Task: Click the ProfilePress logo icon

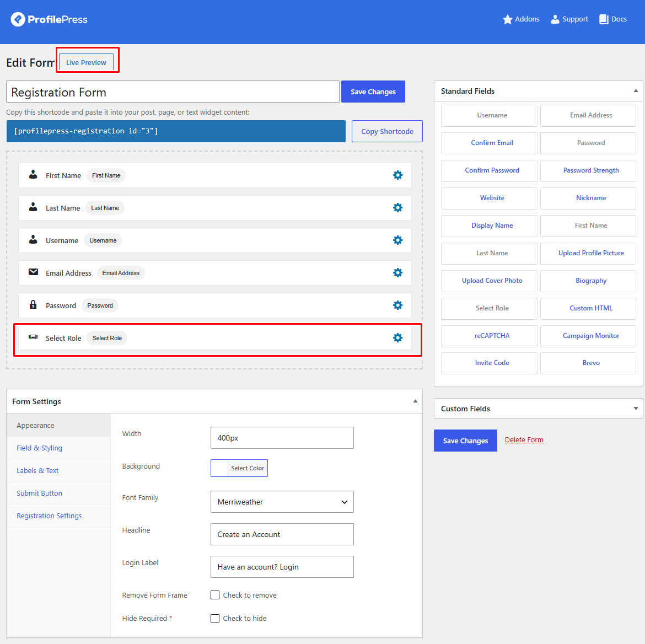Action: click(x=18, y=19)
